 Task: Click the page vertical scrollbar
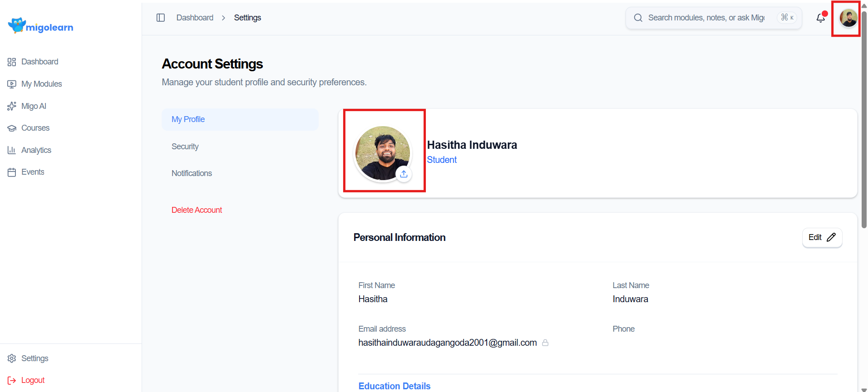click(x=864, y=118)
